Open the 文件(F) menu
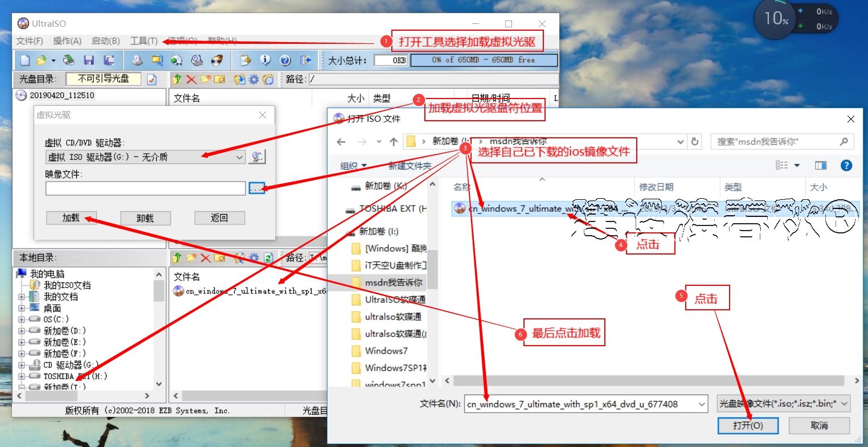Screen dimensions: 868x447 [x=30, y=41]
